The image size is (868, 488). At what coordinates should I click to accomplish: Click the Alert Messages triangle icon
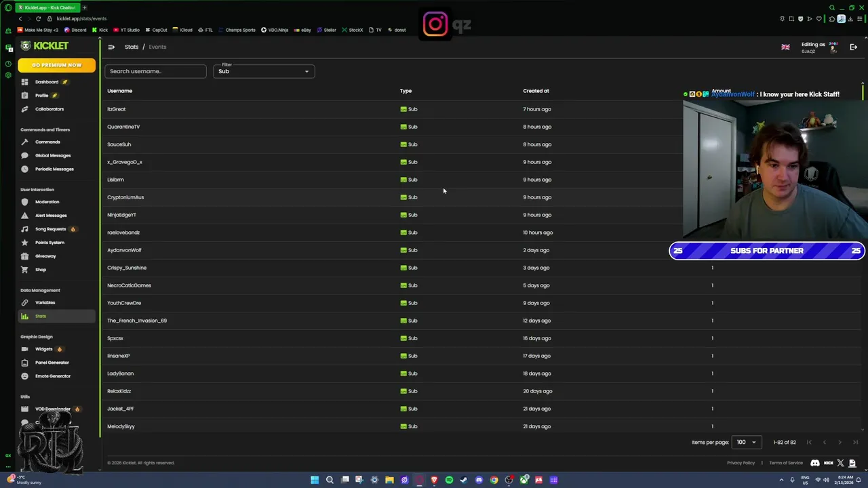pyautogui.click(x=25, y=216)
